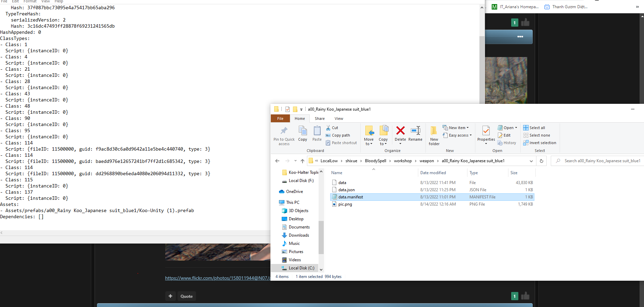Click Cut in Clipboard group
Image resolution: width=644 pixels, height=307 pixels.
[332, 128]
